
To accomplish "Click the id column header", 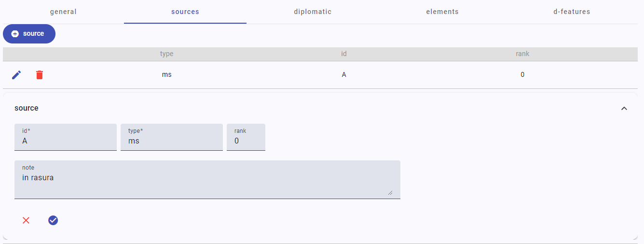I will (344, 54).
